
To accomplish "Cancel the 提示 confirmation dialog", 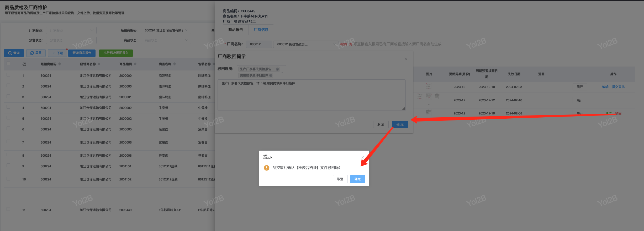I will [340, 179].
